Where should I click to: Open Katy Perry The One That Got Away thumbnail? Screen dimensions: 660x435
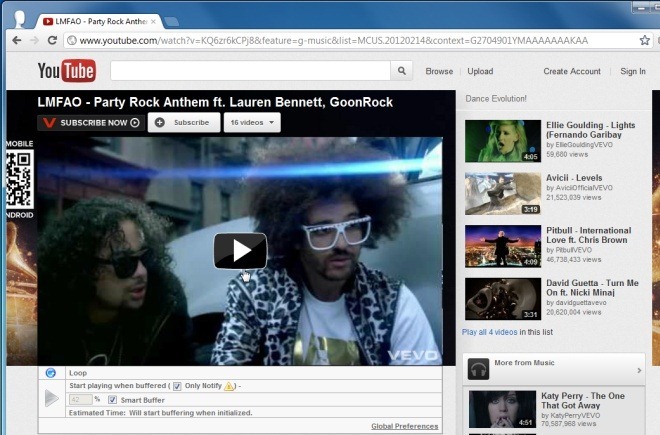[502, 409]
